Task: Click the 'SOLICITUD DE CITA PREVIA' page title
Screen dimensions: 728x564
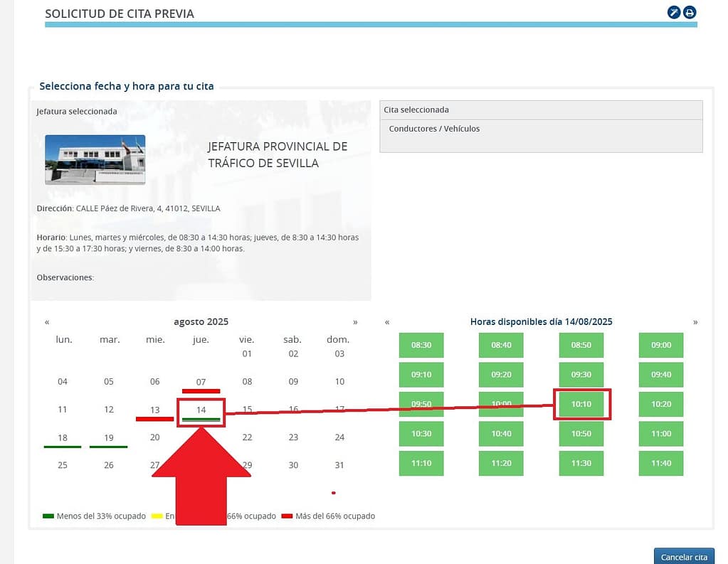Action: pyautogui.click(x=120, y=14)
